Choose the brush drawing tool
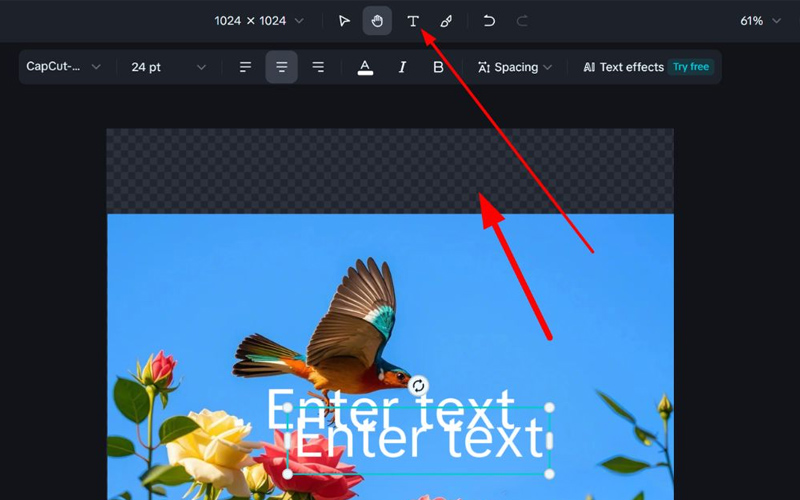Viewport: 800px width, 500px height. pos(446,21)
